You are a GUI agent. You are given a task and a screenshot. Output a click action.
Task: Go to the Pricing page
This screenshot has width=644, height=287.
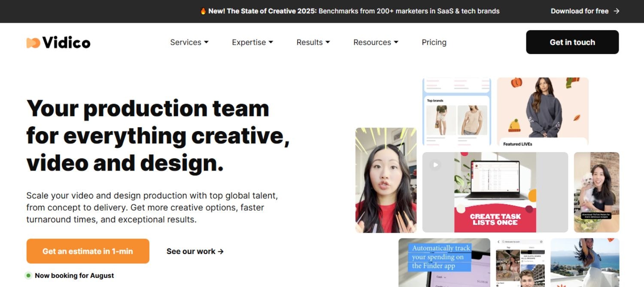[434, 42]
